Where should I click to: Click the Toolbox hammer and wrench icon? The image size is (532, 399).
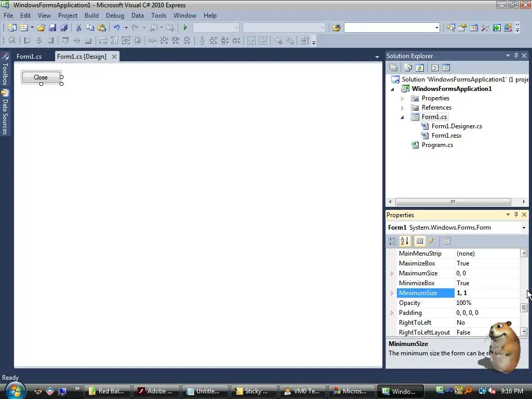pos(485,28)
